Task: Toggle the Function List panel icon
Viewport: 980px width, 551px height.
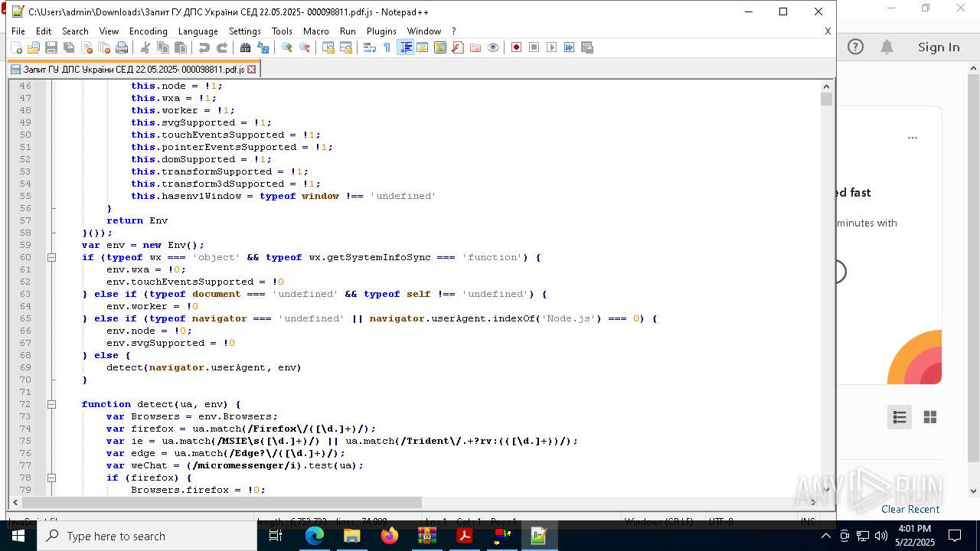Action: (x=458, y=47)
